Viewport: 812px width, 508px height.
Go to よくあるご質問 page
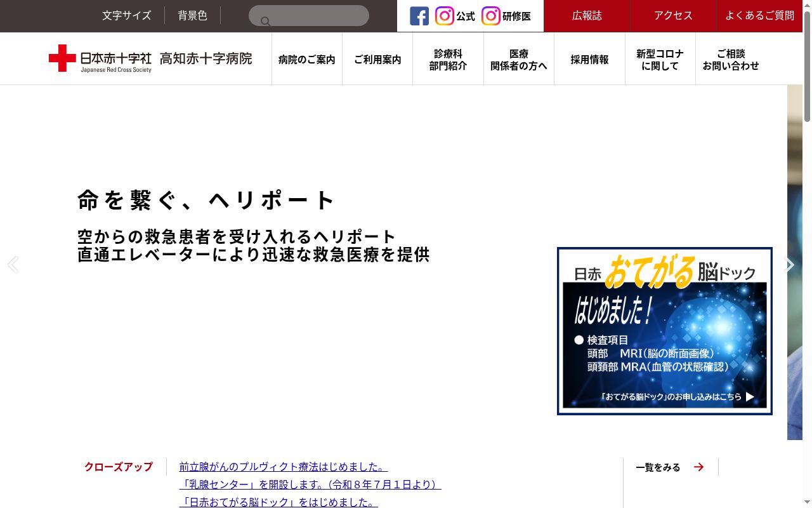tap(760, 16)
